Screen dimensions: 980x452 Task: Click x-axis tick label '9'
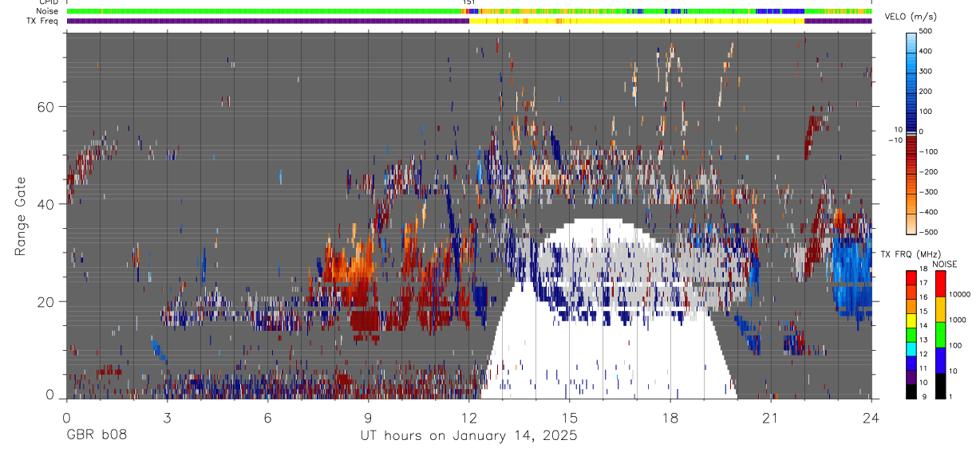tap(368, 418)
